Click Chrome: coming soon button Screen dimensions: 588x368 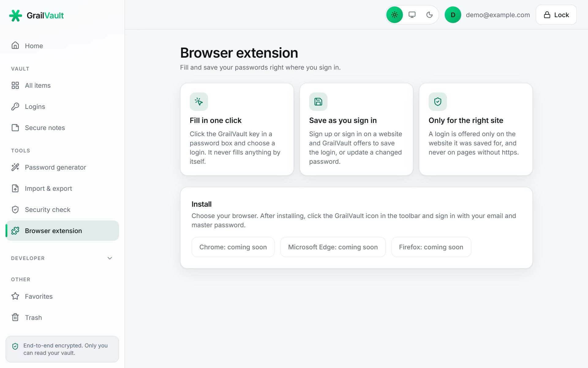[233, 247]
